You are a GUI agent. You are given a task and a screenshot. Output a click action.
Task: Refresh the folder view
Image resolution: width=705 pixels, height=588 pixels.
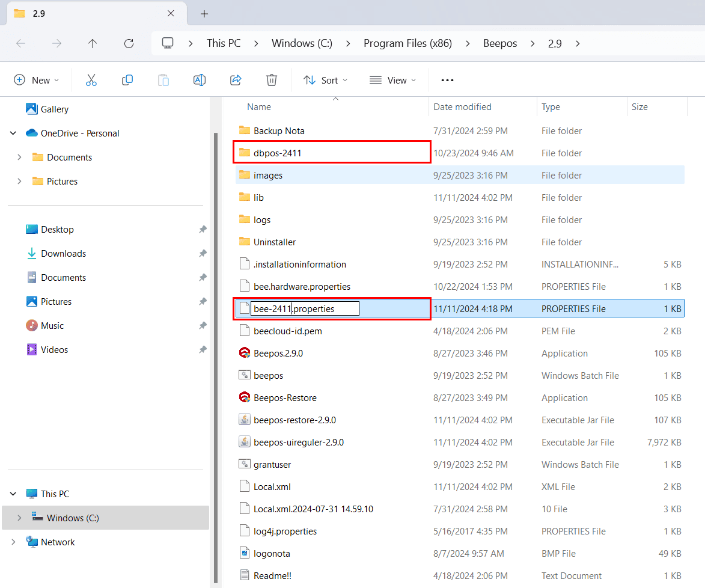129,44
